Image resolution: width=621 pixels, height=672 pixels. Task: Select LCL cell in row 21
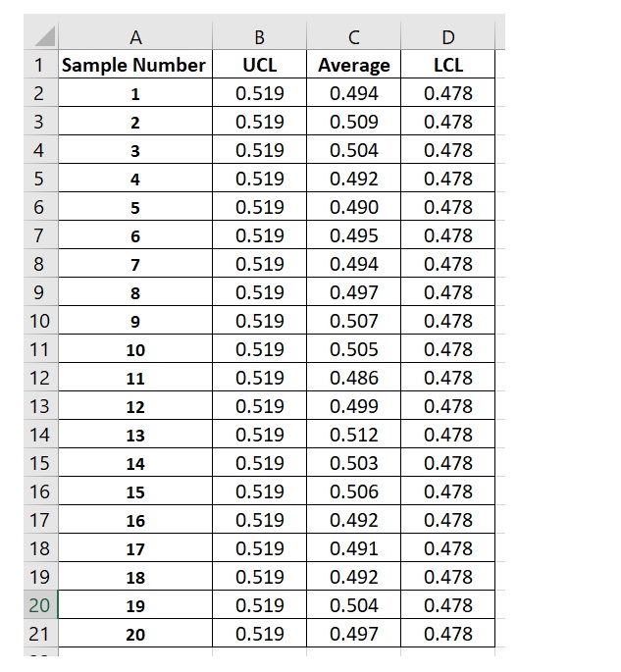[447, 634]
